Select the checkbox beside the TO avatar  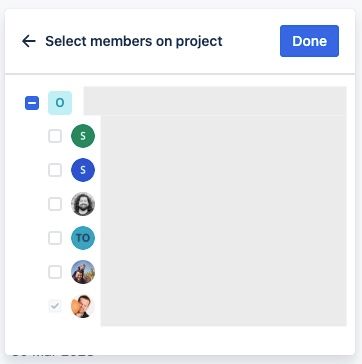55,238
